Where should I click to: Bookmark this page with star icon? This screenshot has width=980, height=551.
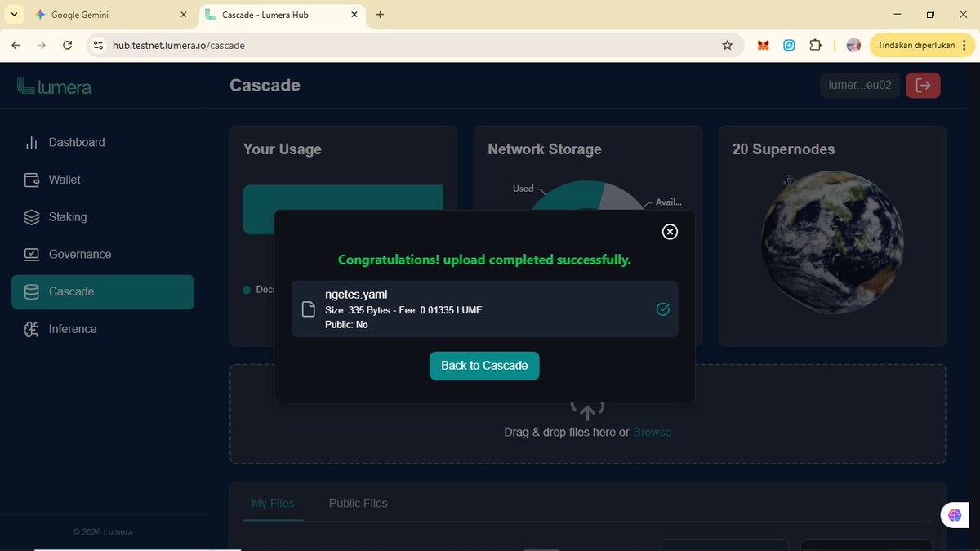728,46
